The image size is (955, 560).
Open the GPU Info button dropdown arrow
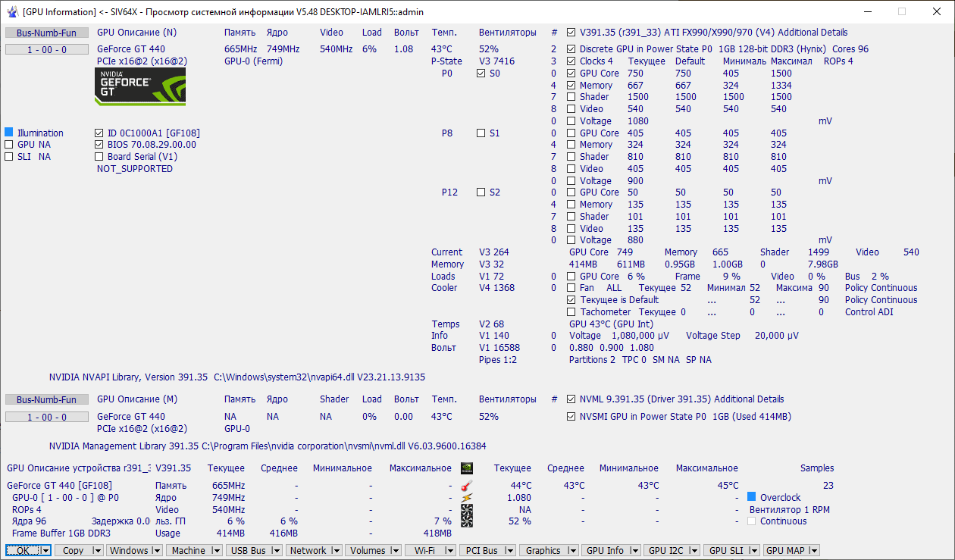coord(635,551)
